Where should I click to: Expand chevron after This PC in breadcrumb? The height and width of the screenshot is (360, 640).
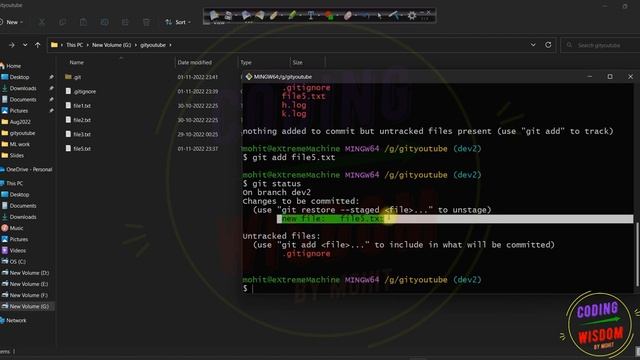[x=88, y=45]
